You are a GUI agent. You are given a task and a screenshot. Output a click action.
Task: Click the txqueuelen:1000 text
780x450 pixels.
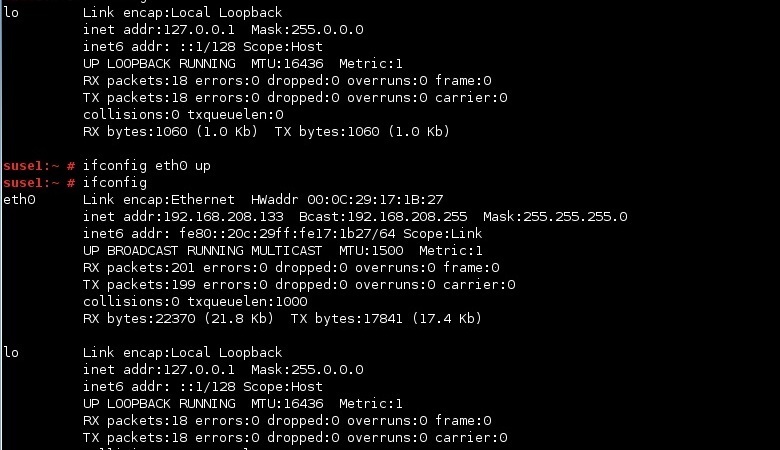pyautogui.click(x=247, y=301)
